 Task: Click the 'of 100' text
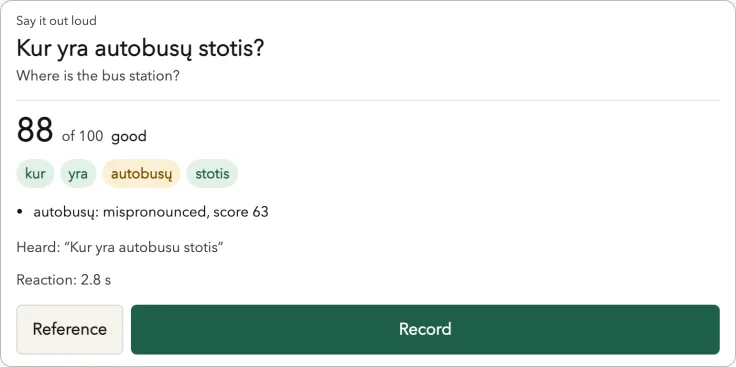pos(83,136)
